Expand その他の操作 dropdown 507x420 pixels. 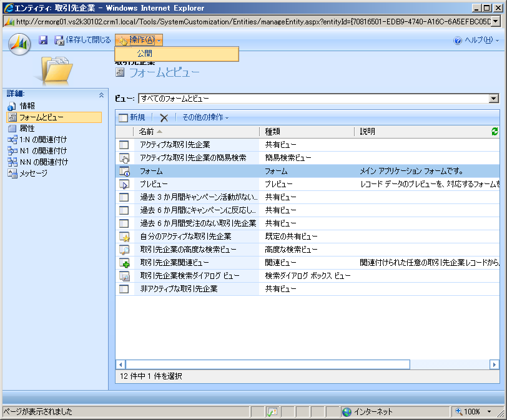point(205,117)
